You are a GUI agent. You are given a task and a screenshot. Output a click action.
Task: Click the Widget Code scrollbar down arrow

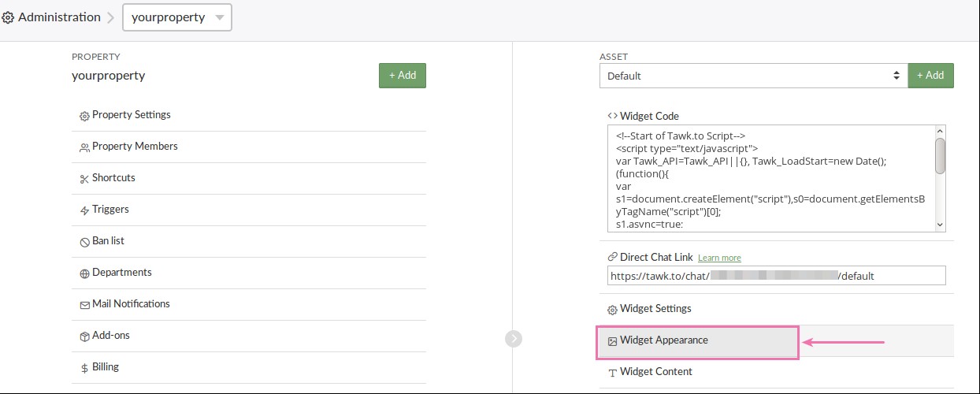tap(939, 225)
